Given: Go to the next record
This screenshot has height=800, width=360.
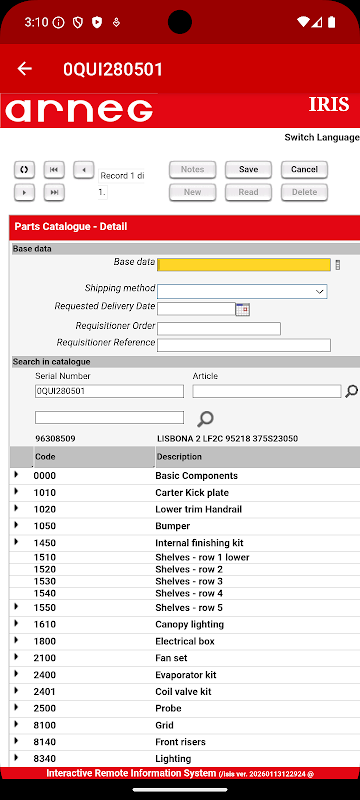Looking at the screenshot, I should coord(24,192).
